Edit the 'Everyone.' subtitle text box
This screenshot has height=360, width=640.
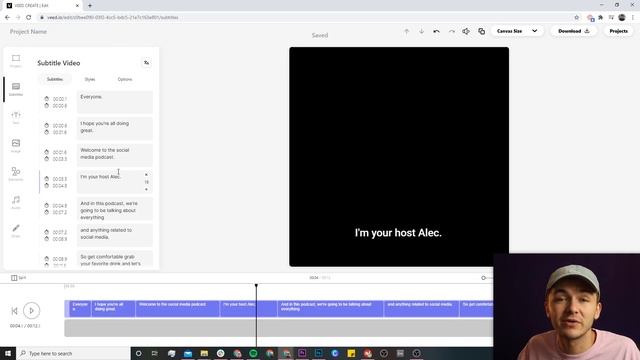(115, 102)
